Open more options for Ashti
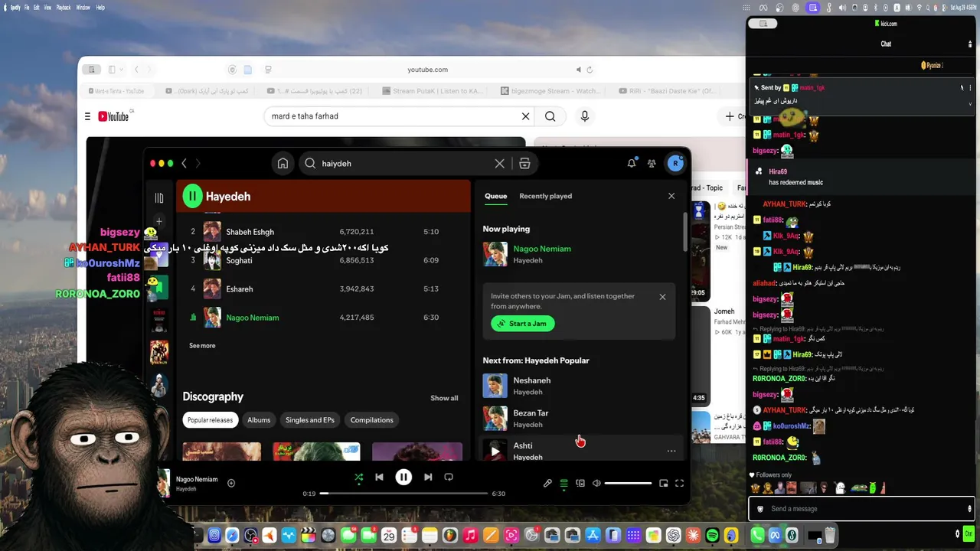The width and height of the screenshot is (980, 551). pos(671,451)
